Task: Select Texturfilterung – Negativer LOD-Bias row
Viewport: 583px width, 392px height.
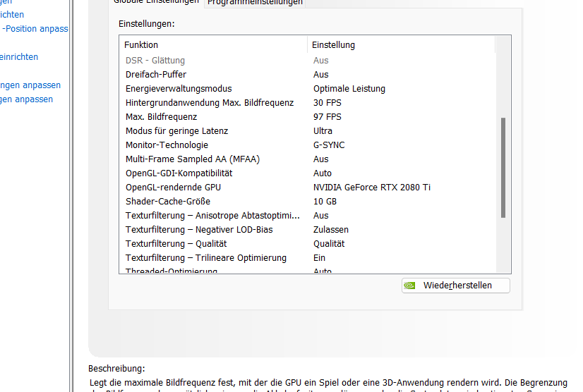Action: click(x=308, y=230)
